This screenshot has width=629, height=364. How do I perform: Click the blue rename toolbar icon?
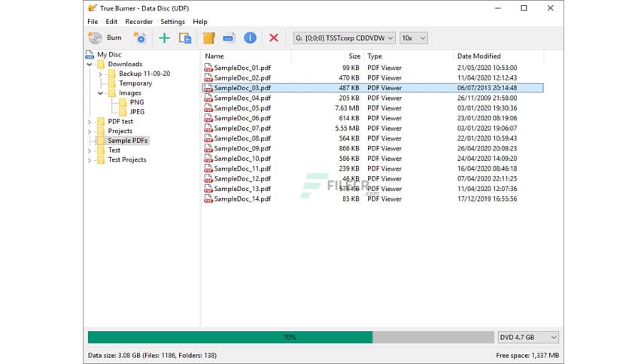tap(229, 38)
